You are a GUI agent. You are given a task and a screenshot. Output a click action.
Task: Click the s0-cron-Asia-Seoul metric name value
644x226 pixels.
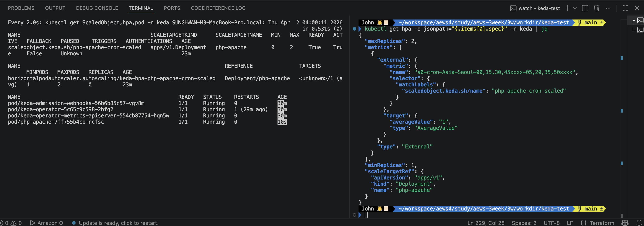click(495, 72)
